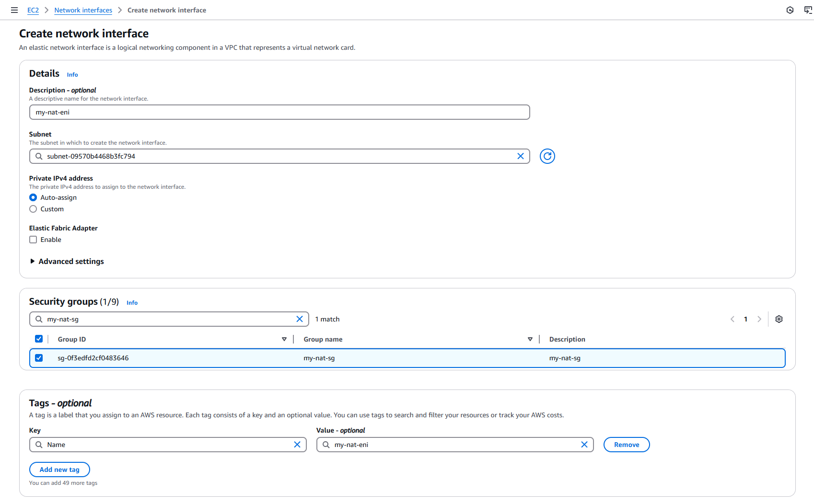Viewport: 814px width, 504px height.
Task: Click search icon in security groups filter
Action: pyautogui.click(x=39, y=319)
